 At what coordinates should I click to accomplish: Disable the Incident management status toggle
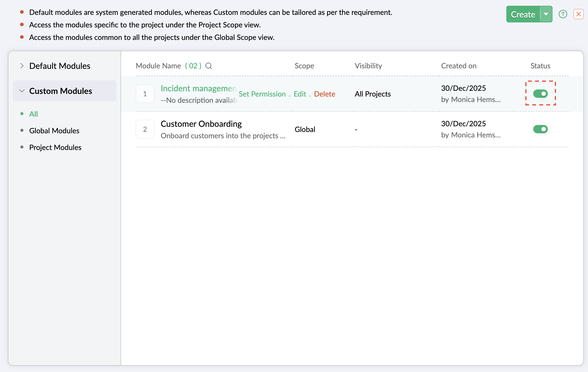pyautogui.click(x=540, y=94)
